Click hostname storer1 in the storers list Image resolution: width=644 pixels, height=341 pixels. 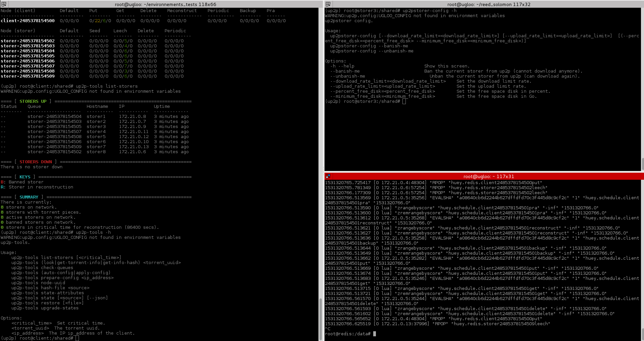[96, 117]
